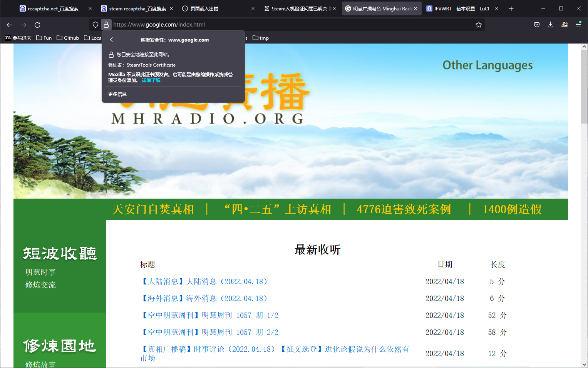Click the tracking protection shield

pos(95,25)
